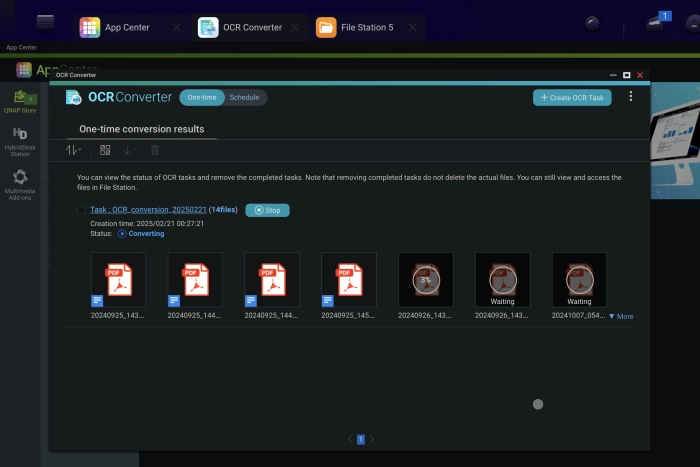Select QNAP Store in App Center sidebar

click(x=20, y=102)
